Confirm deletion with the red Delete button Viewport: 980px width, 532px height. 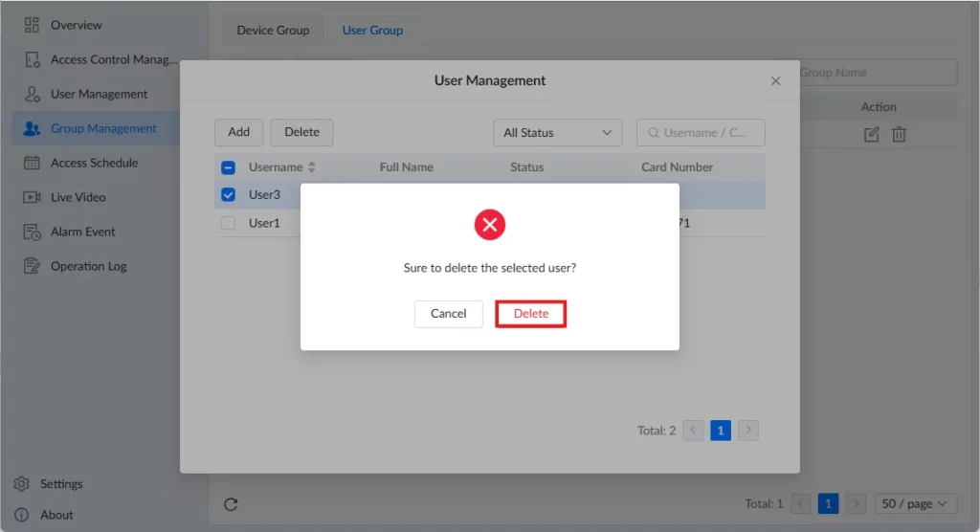530,314
